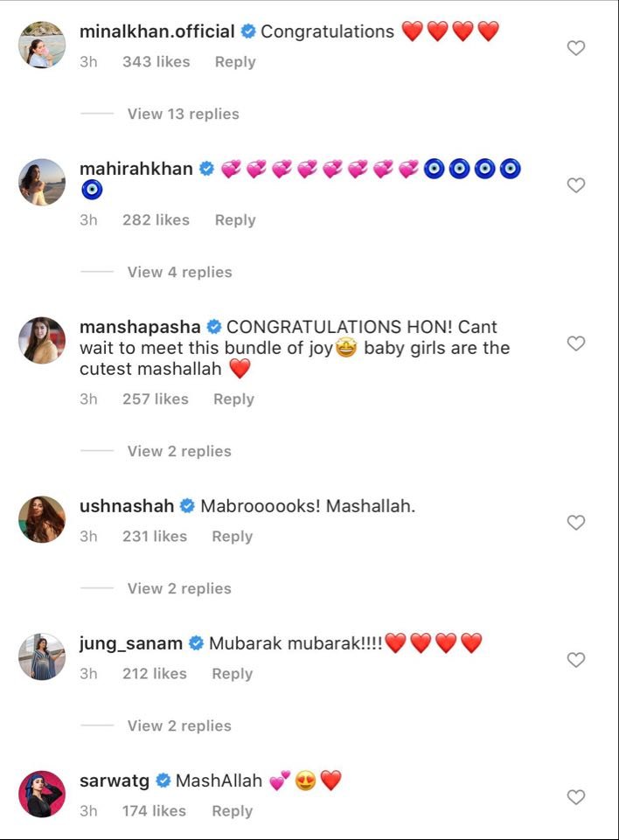Viewport: 619px width, 840px height.
Task: Like manshapasha's bundle of joy comment
Action: point(576,344)
